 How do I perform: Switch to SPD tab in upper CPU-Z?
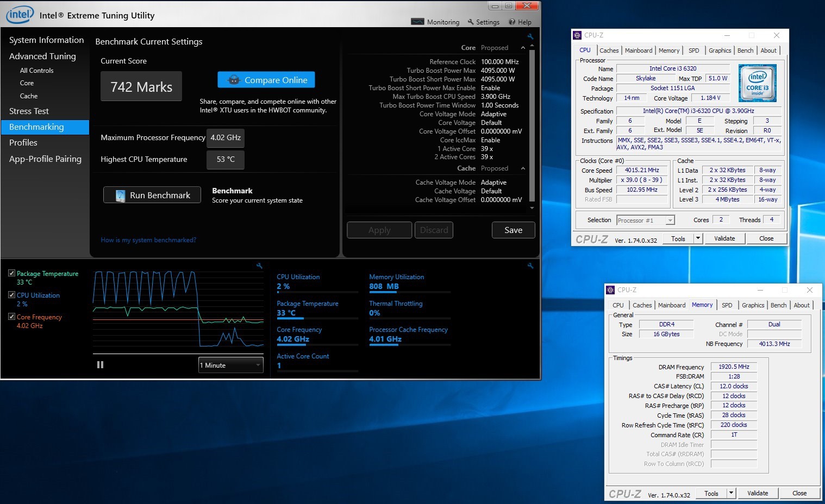(694, 51)
